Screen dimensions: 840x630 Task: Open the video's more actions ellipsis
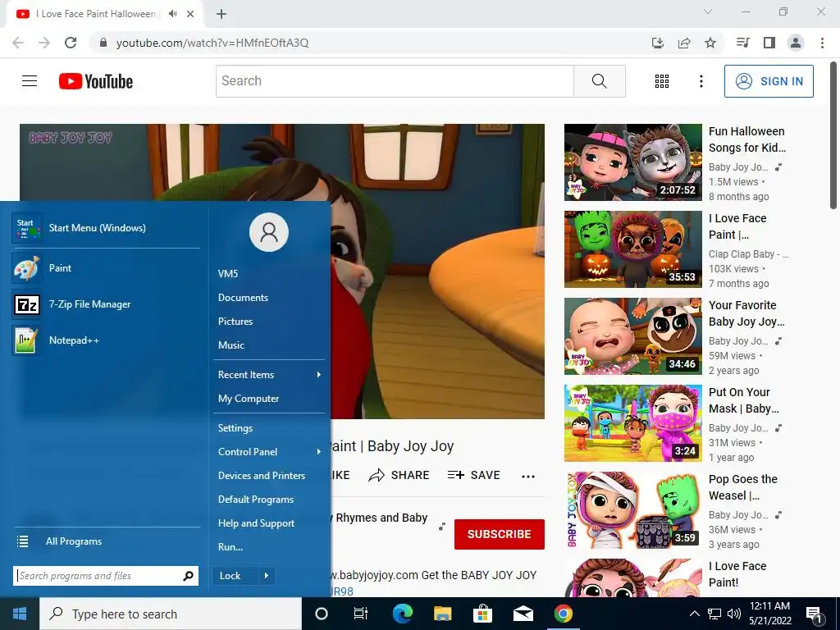coord(528,477)
